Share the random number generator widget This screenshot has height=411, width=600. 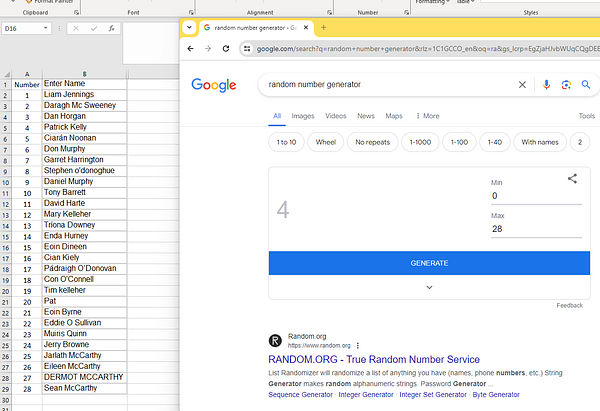[572, 178]
